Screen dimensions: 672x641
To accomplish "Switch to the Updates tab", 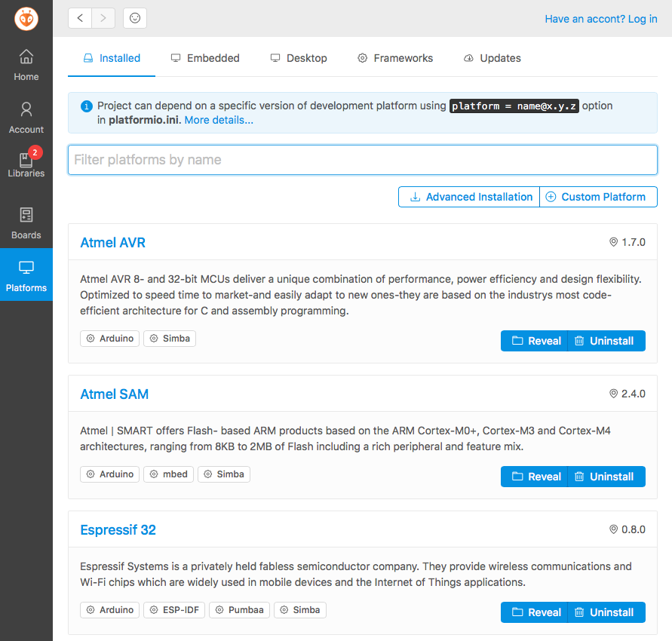I will point(492,58).
